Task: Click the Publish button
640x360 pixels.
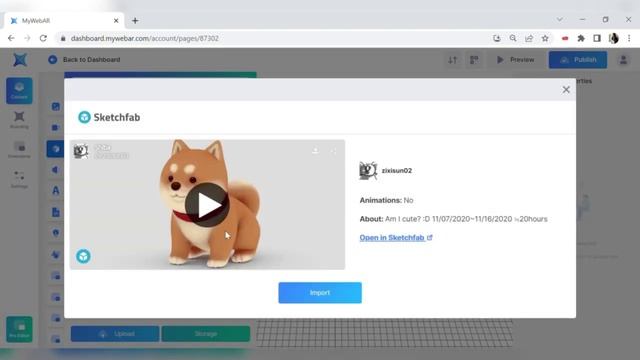Action: pos(578,60)
